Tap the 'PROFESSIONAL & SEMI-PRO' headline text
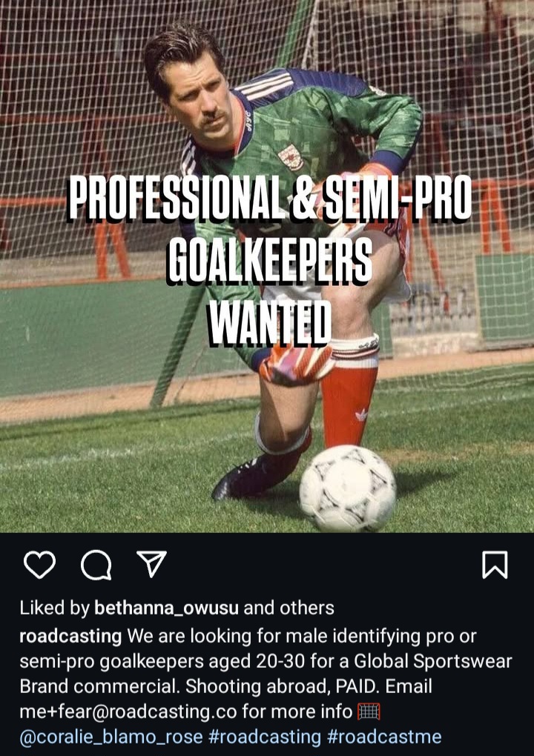This screenshot has width=534, height=756. [269, 199]
